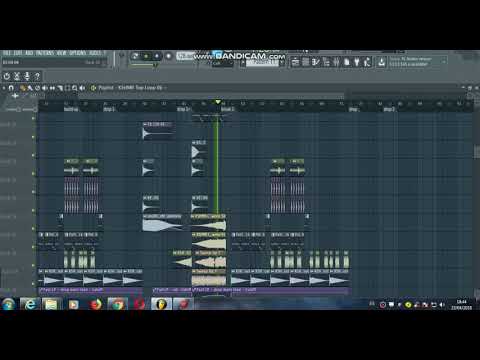The image size is (480, 360).
Task: Select the topmost audio clip left of playhead
Action: [158, 131]
